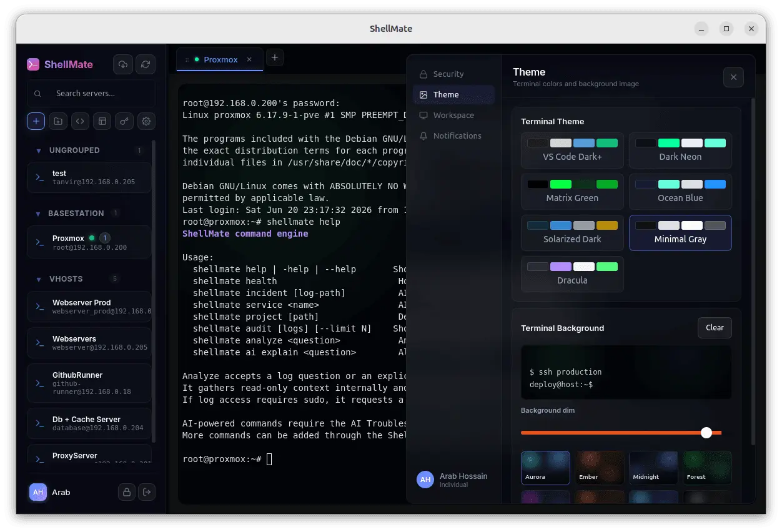Maximize the ShellMate window
The height and width of the screenshot is (532, 782).
tap(726, 29)
